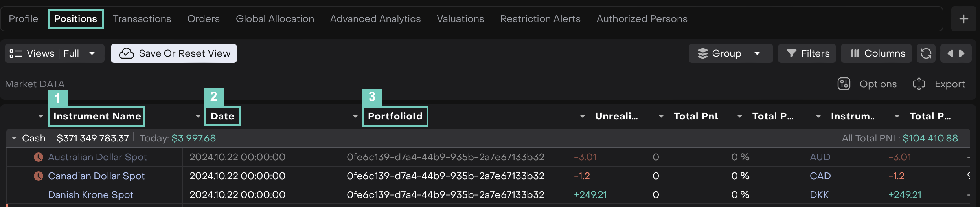The width and height of the screenshot is (980, 207).
Task: Export the positions table
Action: 939,84
